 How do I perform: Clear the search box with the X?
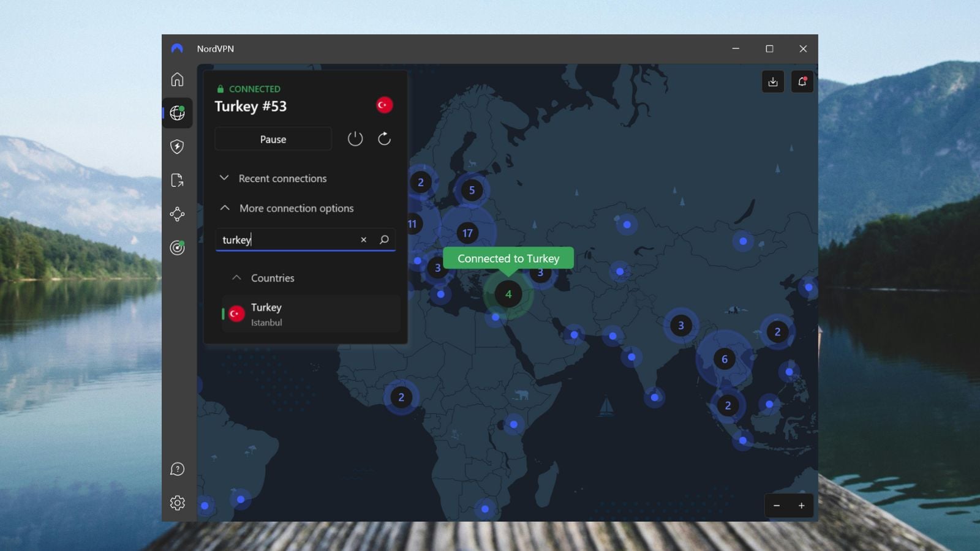click(363, 239)
